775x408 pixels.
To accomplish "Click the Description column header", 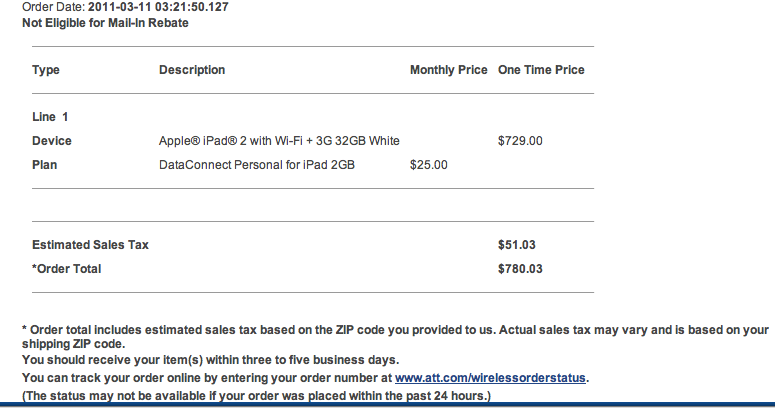I will (192, 70).
